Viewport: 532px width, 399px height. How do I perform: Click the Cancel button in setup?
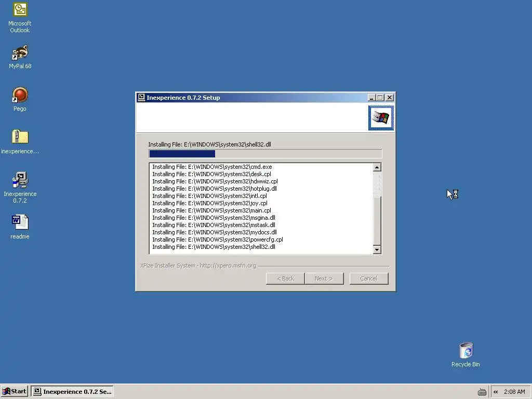pos(369,278)
